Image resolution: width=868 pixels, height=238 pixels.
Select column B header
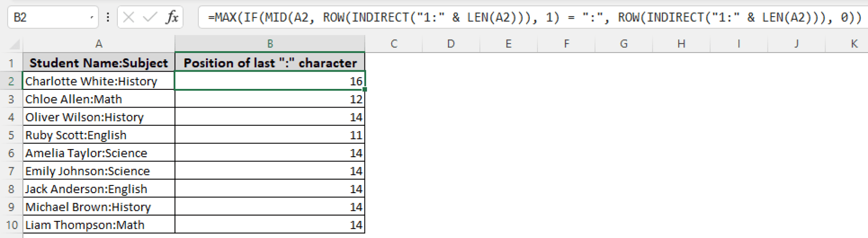click(x=270, y=44)
